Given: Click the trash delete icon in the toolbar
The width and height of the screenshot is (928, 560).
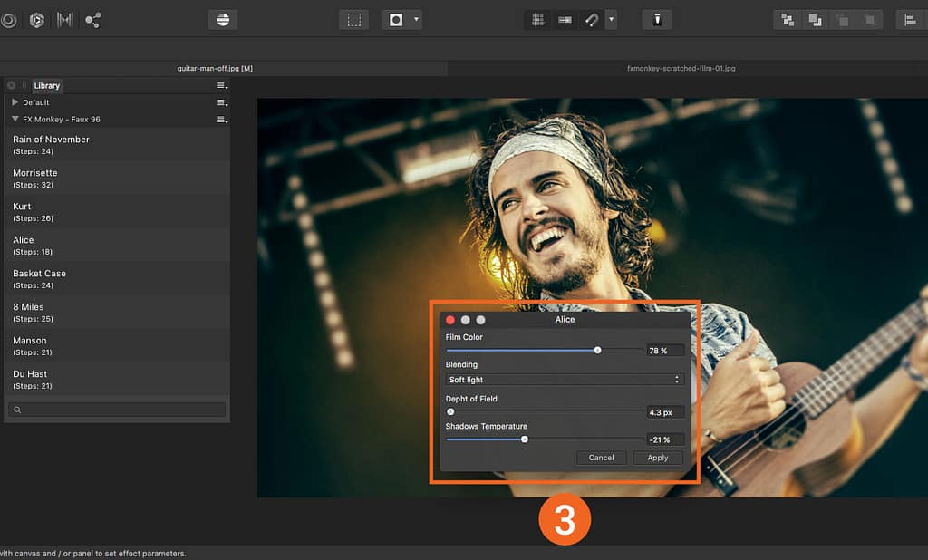Looking at the screenshot, I should pyautogui.click(x=657, y=19).
